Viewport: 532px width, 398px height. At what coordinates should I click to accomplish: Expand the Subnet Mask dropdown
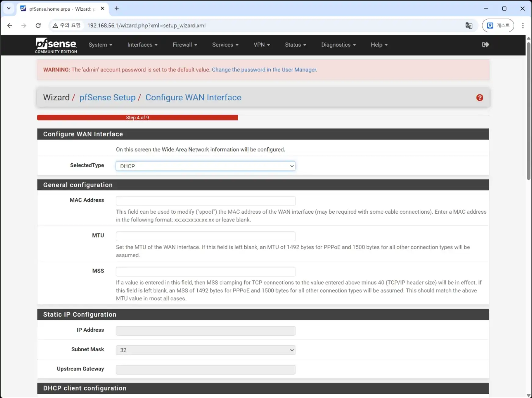pos(205,350)
